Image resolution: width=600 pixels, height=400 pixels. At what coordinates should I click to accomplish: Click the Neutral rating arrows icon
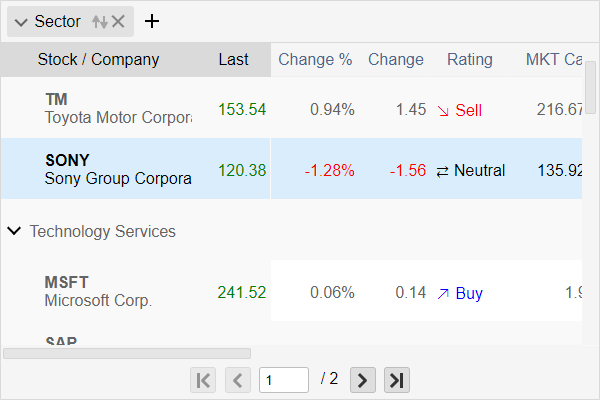tap(443, 171)
